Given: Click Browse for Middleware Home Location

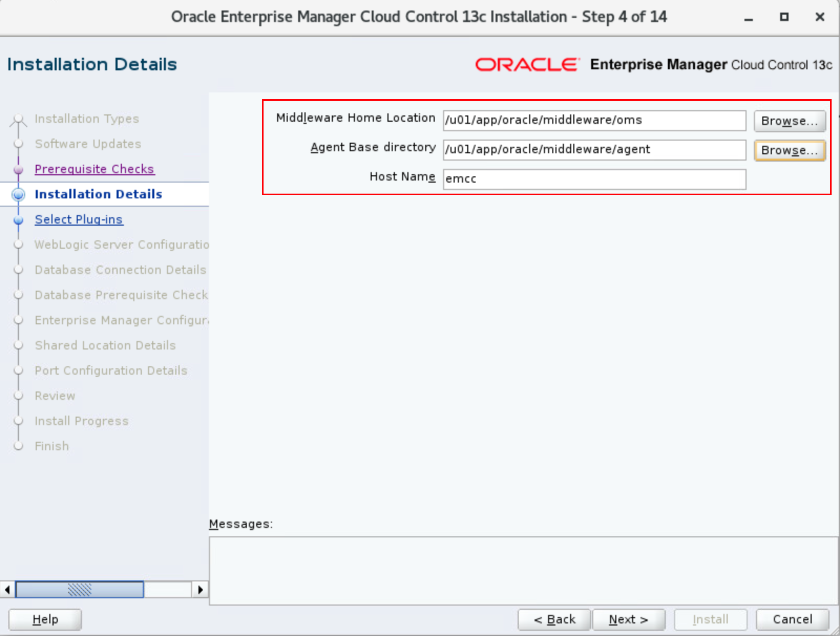Looking at the screenshot, I should pos(790,121).
